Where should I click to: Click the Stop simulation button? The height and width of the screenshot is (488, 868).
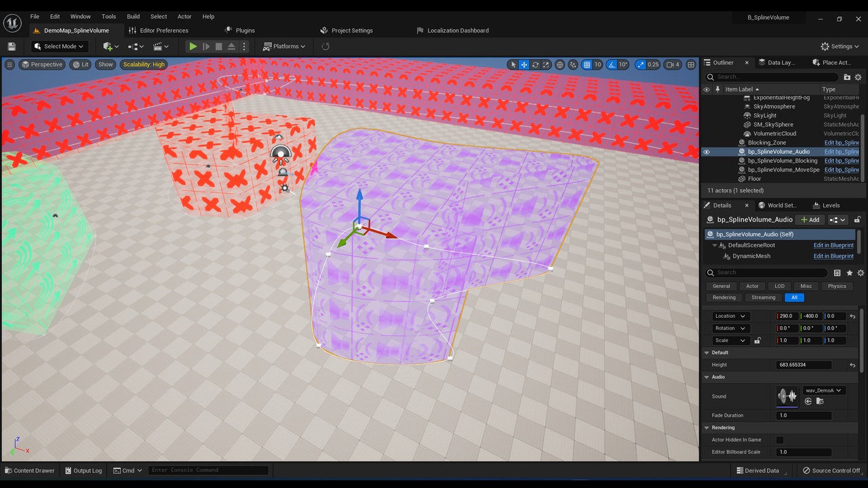[x=219, y=46]
